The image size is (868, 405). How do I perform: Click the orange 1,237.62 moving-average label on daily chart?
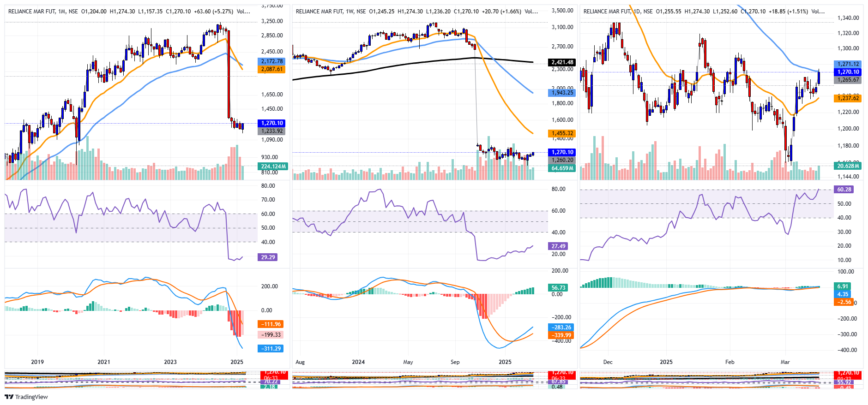pos(848,98)
